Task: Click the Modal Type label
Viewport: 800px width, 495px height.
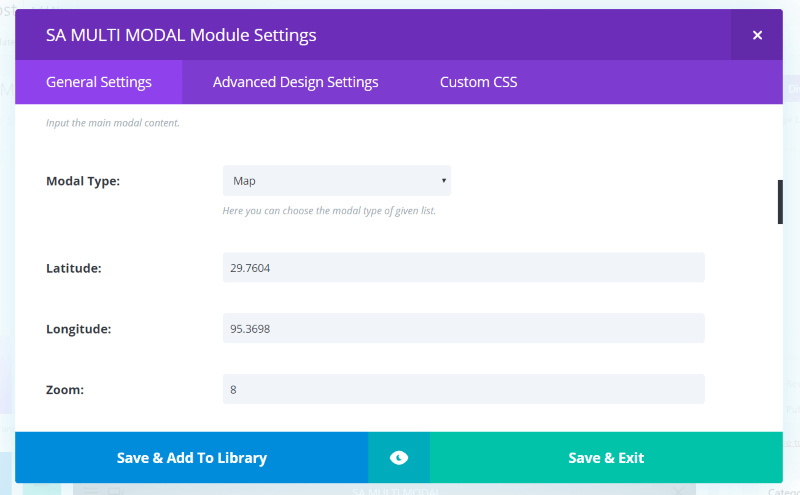Action: click(83, 181)
